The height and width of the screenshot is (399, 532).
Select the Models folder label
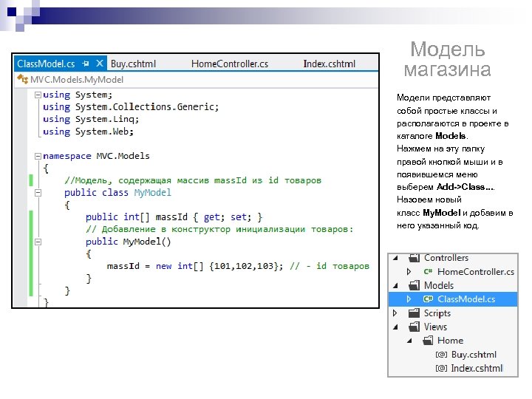439,285
